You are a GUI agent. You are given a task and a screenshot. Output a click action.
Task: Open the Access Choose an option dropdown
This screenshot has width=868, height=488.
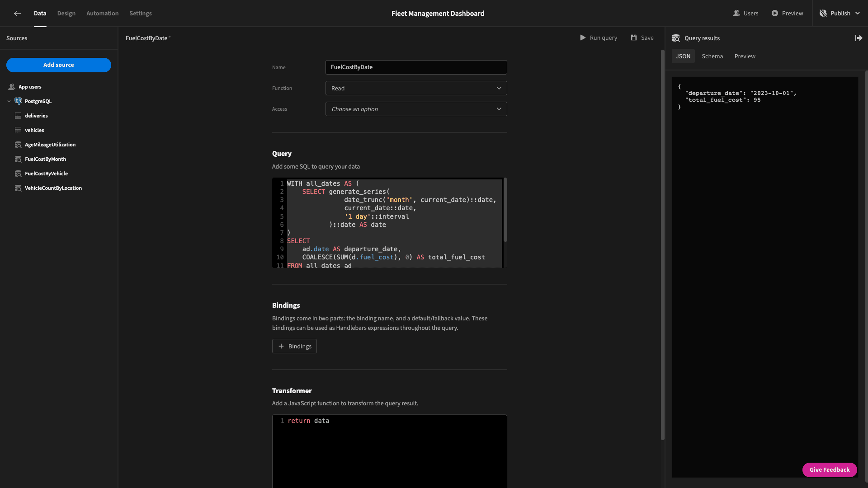(416, 109)
